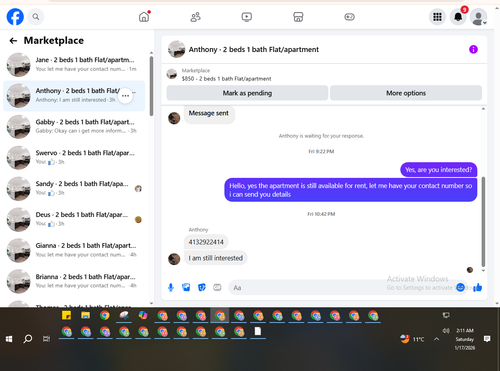Send a thumbs-up like
The height and width of the screenshot is (371, 500).
coord(477,287)
